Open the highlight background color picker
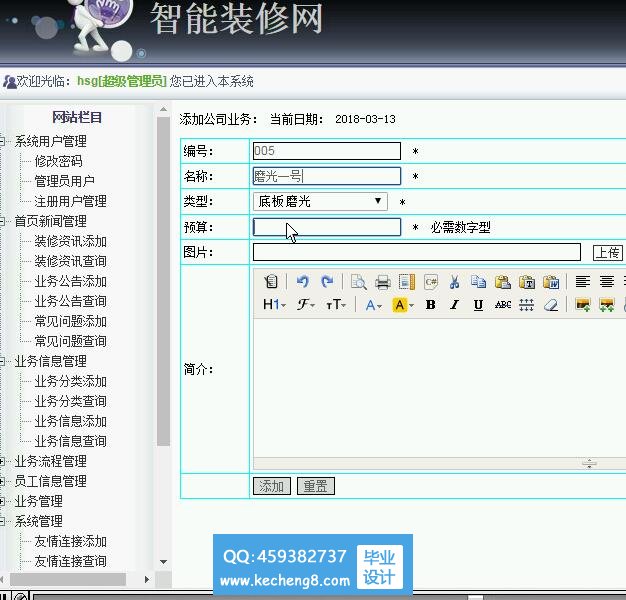Viewport: 626px width, 600px height. tap(403, 305)
